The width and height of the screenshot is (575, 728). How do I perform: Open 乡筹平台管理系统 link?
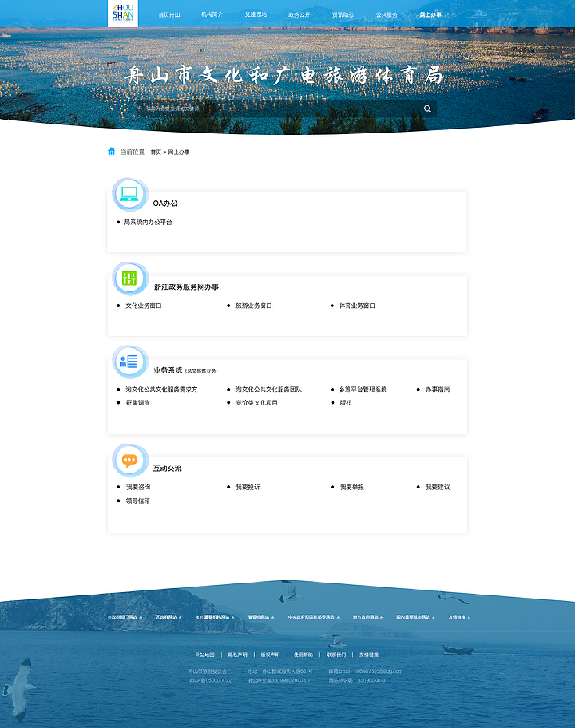pos(363,389)
